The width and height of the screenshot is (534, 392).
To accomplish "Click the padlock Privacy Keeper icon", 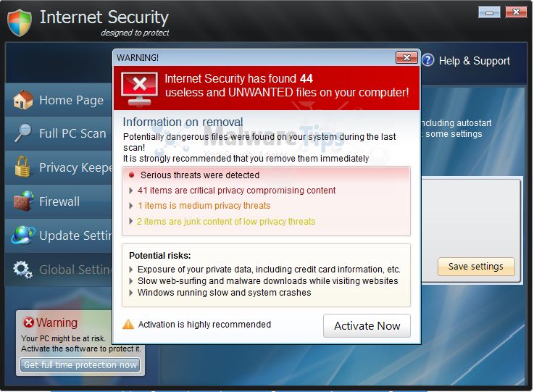I will tap(23, 167).
